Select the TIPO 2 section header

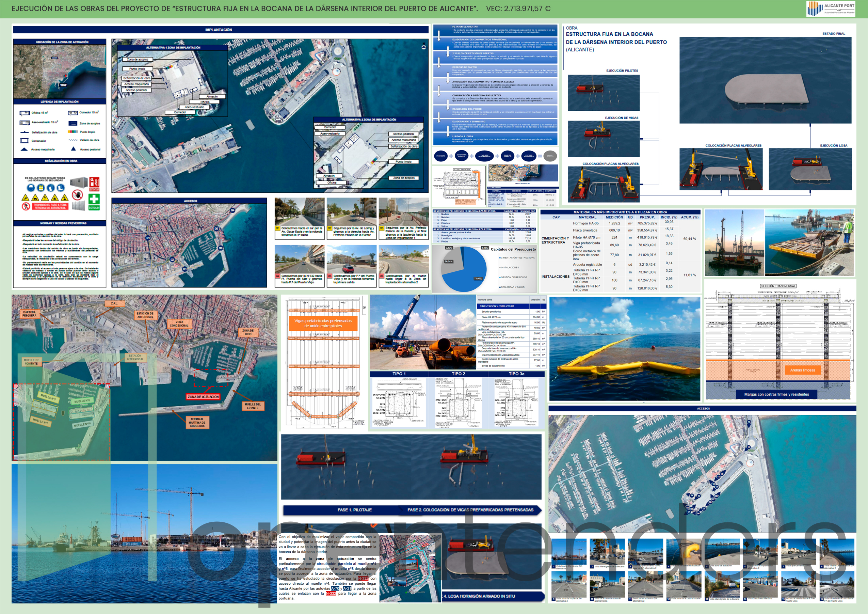(x=458, y=374)
